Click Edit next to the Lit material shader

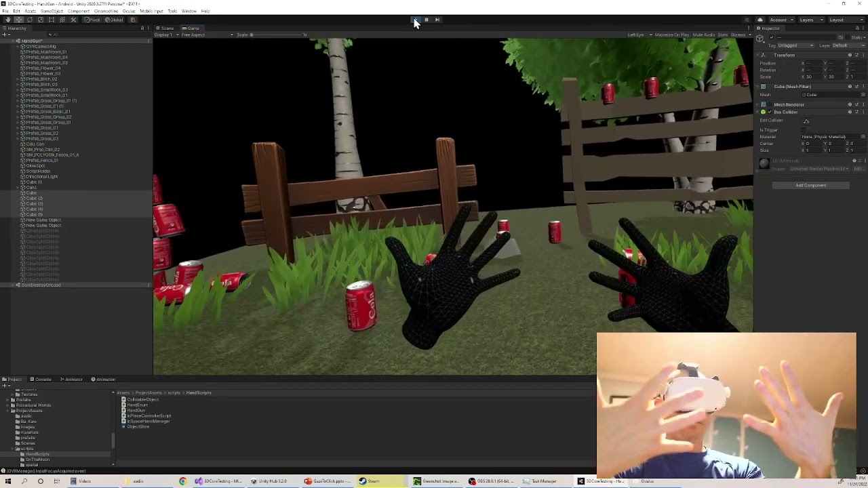click(859, 169)
